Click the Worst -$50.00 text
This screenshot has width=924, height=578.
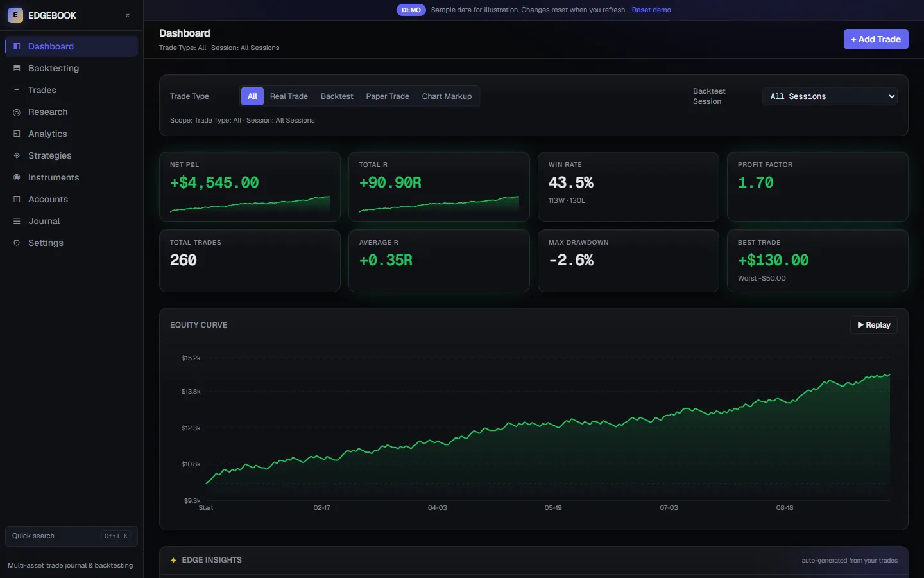[762, 278]
